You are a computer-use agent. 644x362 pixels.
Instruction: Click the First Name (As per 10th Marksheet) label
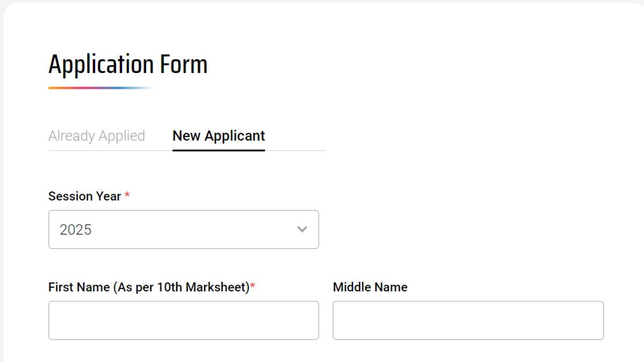coord(148,287)
